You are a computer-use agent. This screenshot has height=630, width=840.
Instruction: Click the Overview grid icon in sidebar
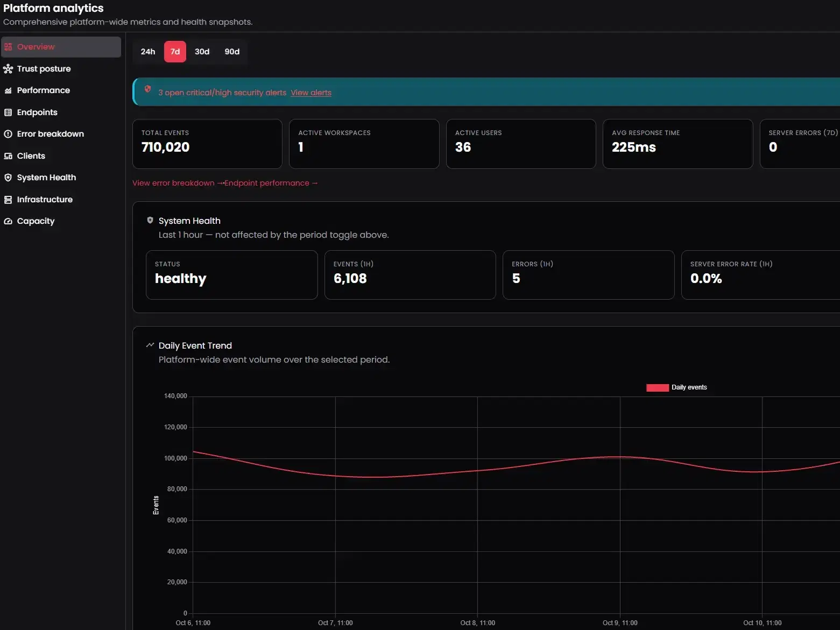point(8,47)
